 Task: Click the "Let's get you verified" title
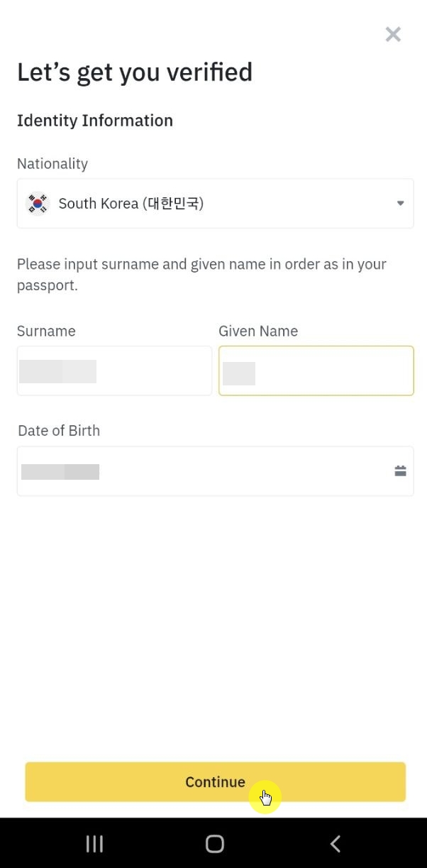pyautogui.click(x=135, y=72)
